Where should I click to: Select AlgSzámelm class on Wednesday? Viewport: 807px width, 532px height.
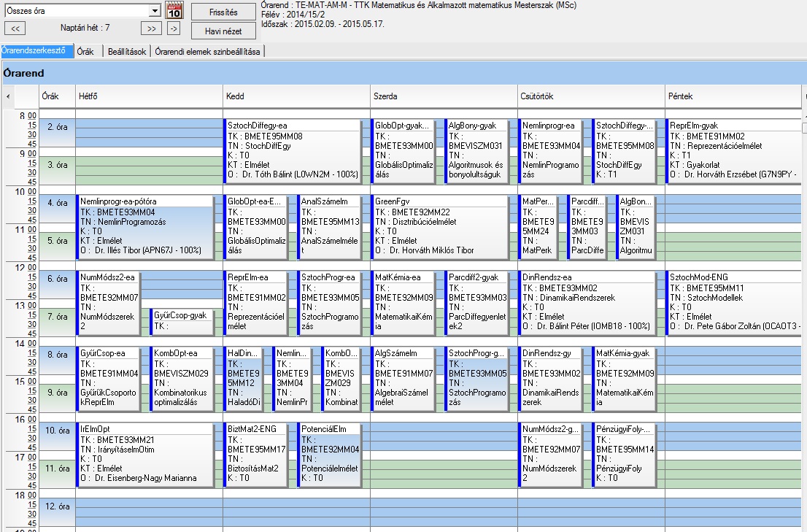point(404,379)
